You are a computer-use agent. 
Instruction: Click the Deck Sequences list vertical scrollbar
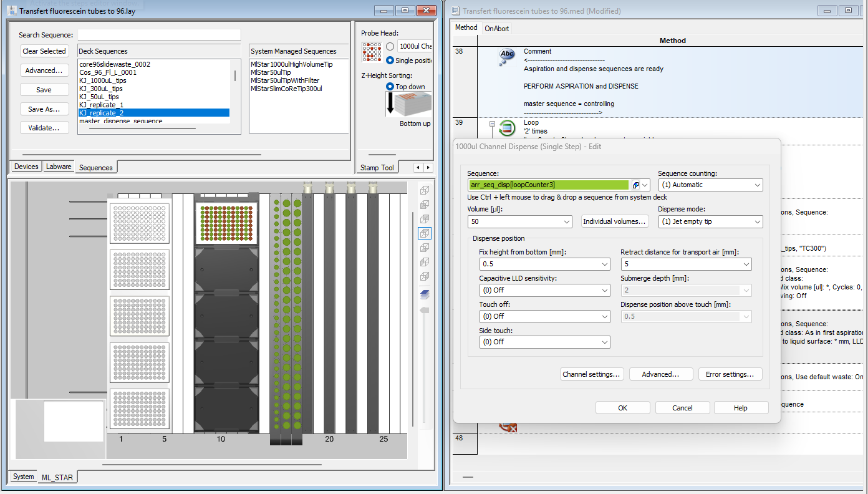(x=235, y=76)
